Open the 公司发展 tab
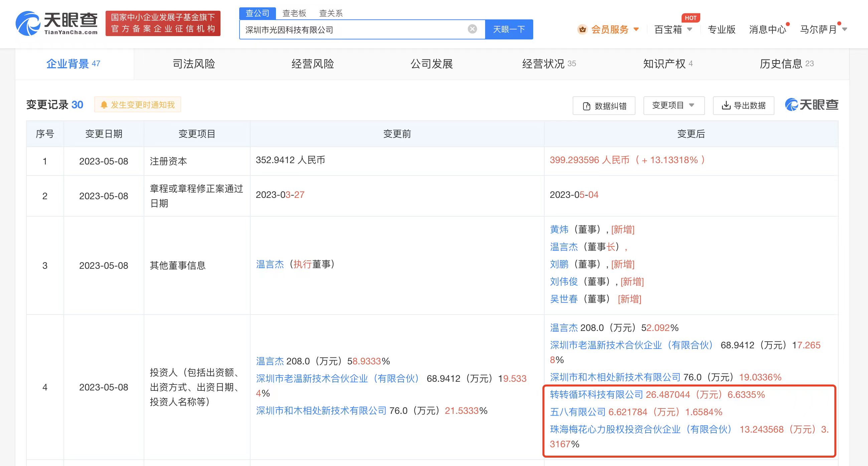This screenshot has height=466, width=868. (432, 64)
